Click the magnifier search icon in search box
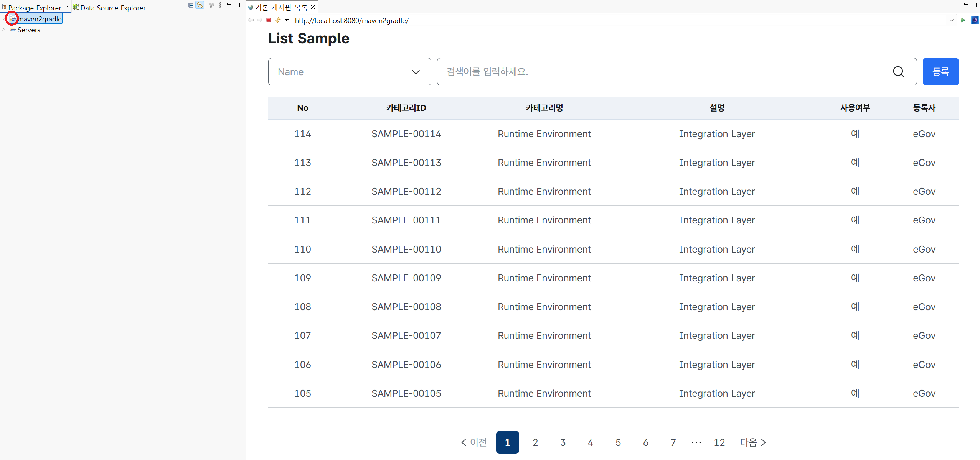The width and height of the screenshot is (980, 460). [898, 72]
